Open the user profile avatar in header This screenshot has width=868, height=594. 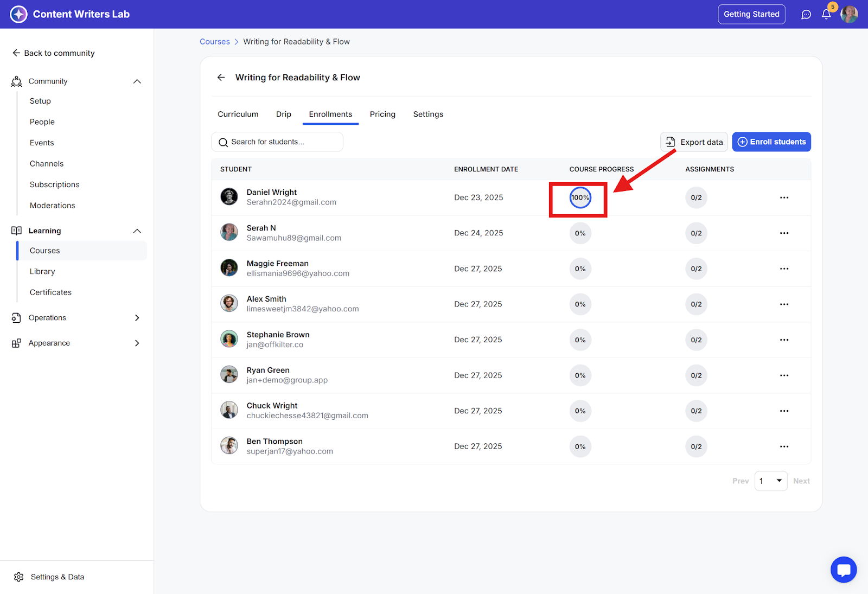(x=849, y=15)
